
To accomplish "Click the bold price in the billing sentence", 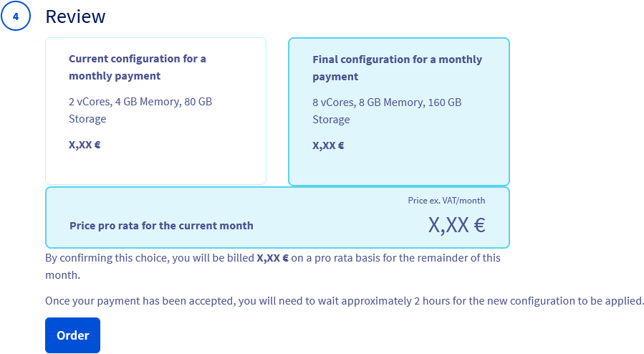I will click(x=272, y=258).
